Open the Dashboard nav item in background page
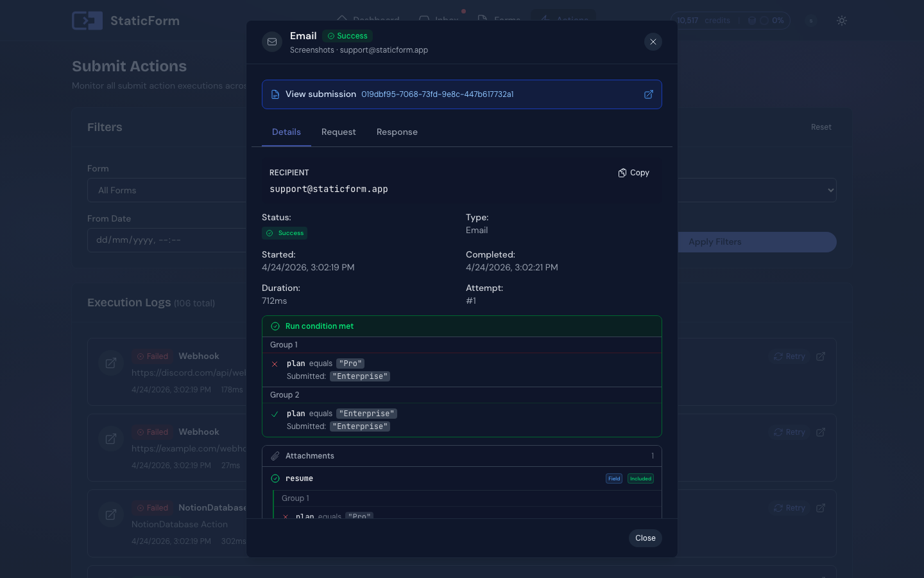924x578 pixels. coord(368,20)
